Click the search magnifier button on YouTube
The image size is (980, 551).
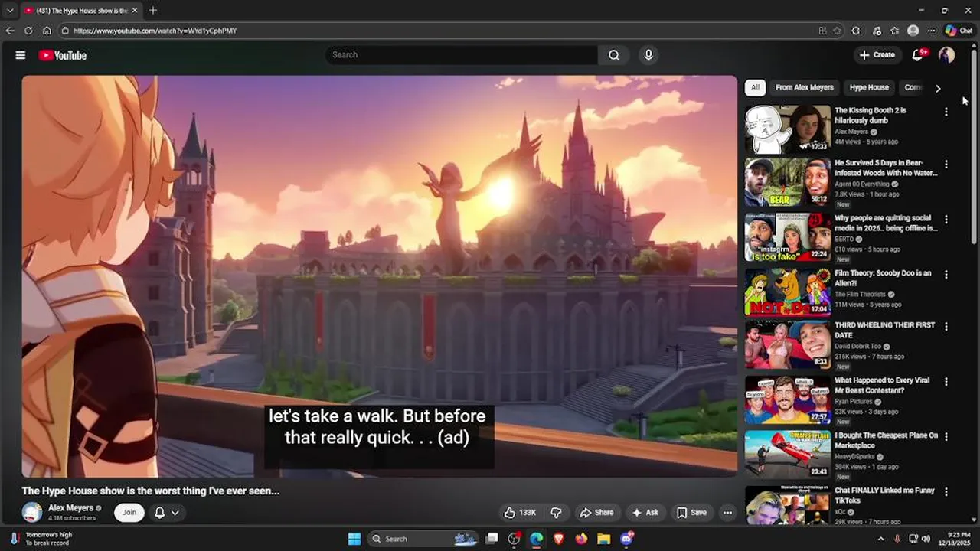[x=614, y=55]
